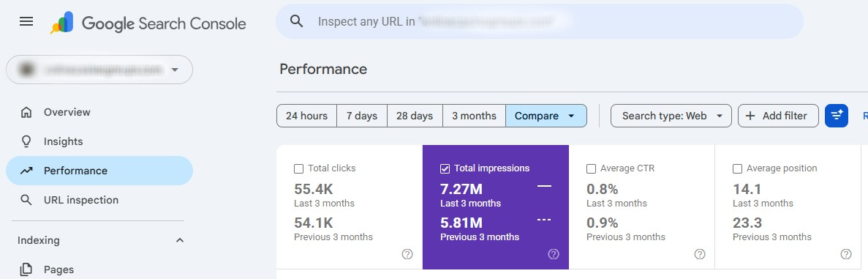Click the dashed line legend for previous 3 months
868x279 pixels.
544,220
